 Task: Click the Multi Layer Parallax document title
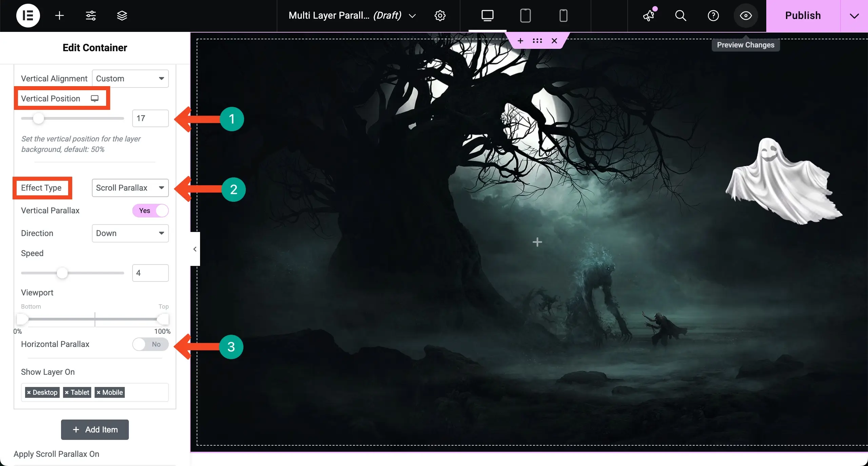tap(345, 16)
